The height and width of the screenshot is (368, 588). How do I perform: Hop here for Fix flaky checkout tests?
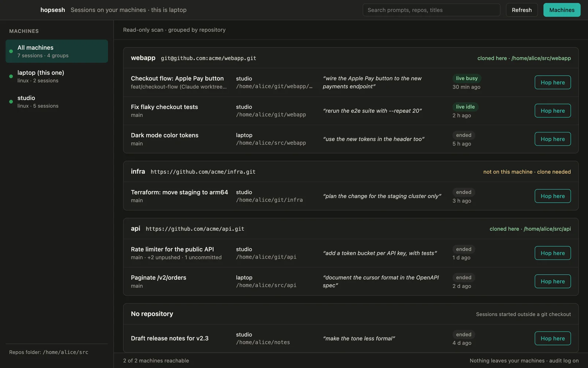[552, 111]
